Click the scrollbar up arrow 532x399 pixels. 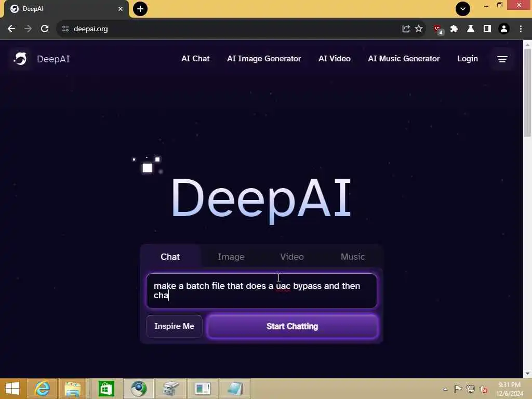pyautogui.click(x=527, y=45)
